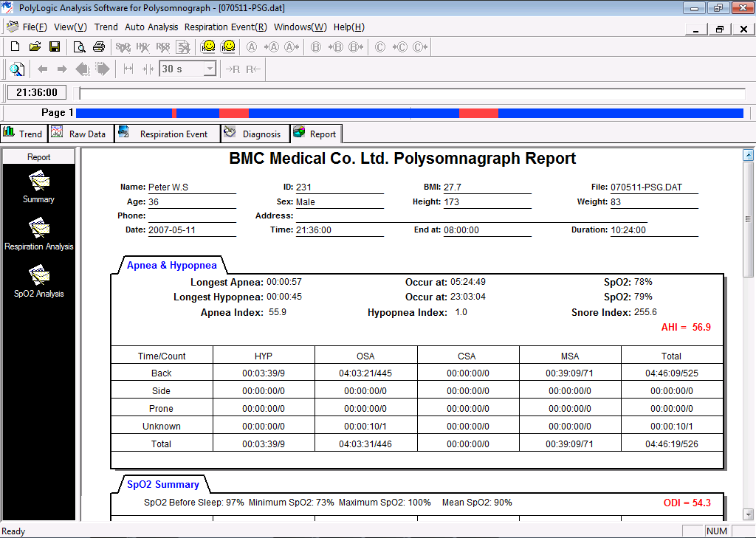Open the Windows menu

(300, 27)
